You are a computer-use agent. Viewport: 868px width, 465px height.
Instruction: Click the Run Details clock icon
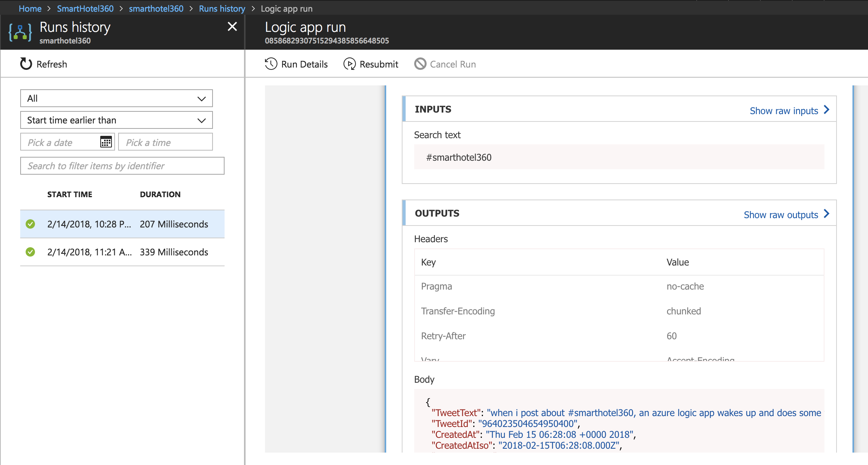coord(271,64)
